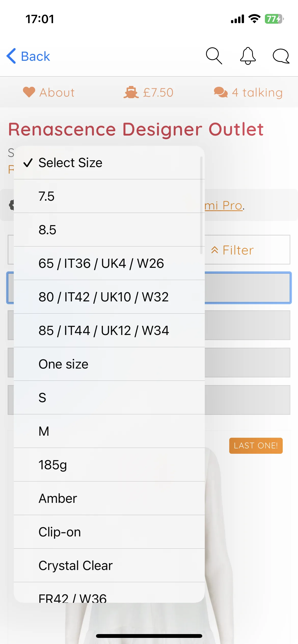The height and width of the screenshot is (644, 298).
Task: Tap the 4 talking speech bubbles icon
Action: point(221,92)
